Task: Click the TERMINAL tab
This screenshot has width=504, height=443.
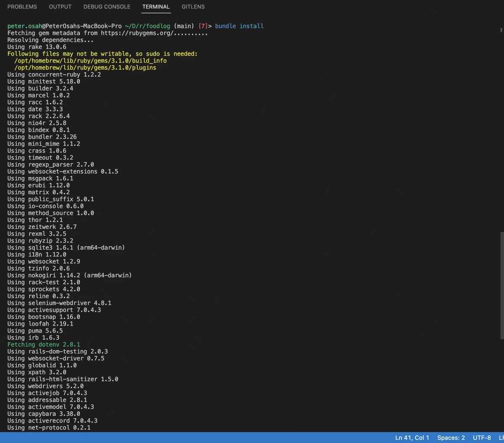Action: click(156, 7)
